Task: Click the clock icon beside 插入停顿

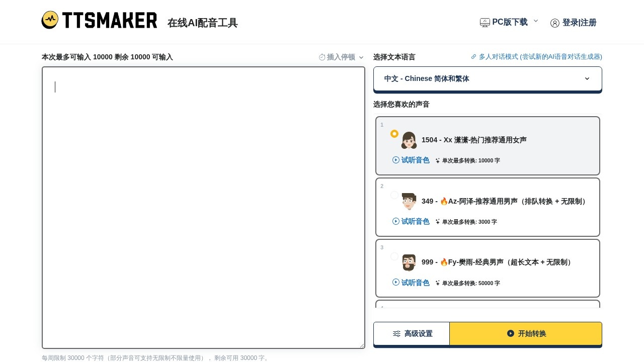Action: pos(323,57)
